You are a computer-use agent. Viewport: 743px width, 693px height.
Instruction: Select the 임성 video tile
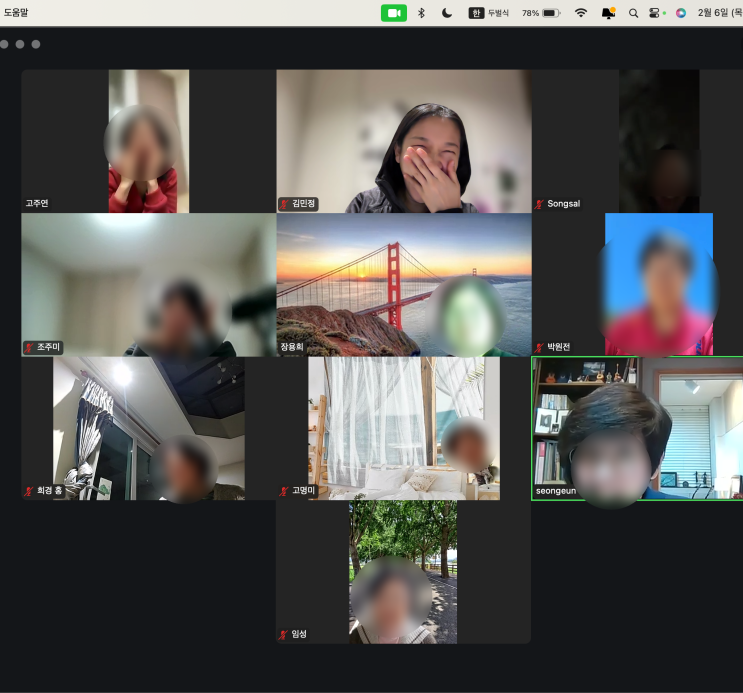(x=404, y=572)
